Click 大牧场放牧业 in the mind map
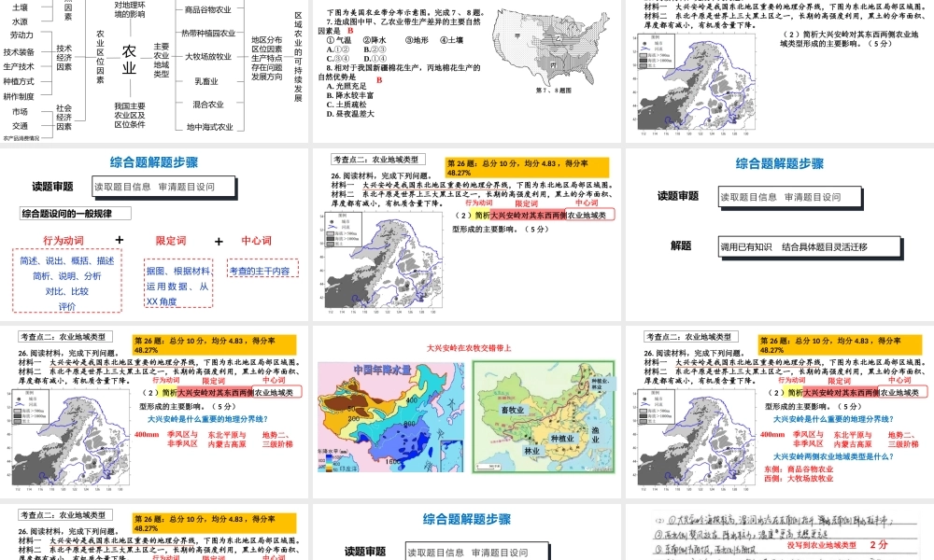The width and height of the screenshot is (934, 560). tap(208, 57)
